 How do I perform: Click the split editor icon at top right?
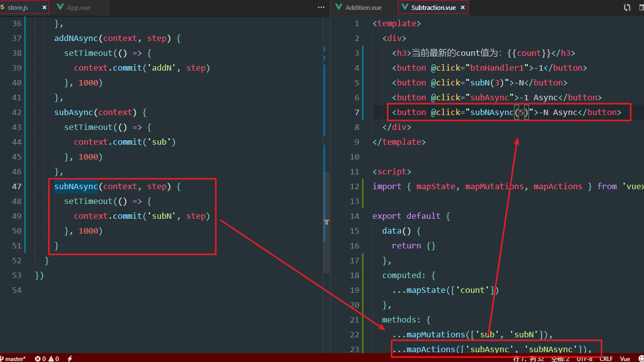click(640, 7)
